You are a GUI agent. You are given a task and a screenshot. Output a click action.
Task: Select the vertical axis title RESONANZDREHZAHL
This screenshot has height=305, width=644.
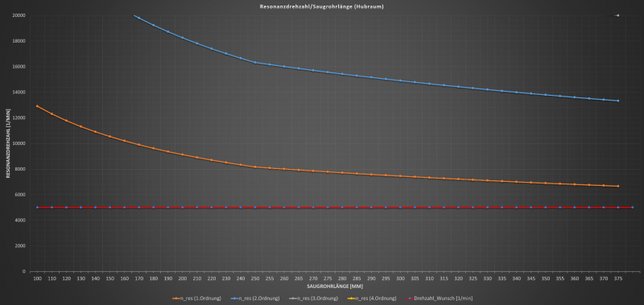[7, 143]
